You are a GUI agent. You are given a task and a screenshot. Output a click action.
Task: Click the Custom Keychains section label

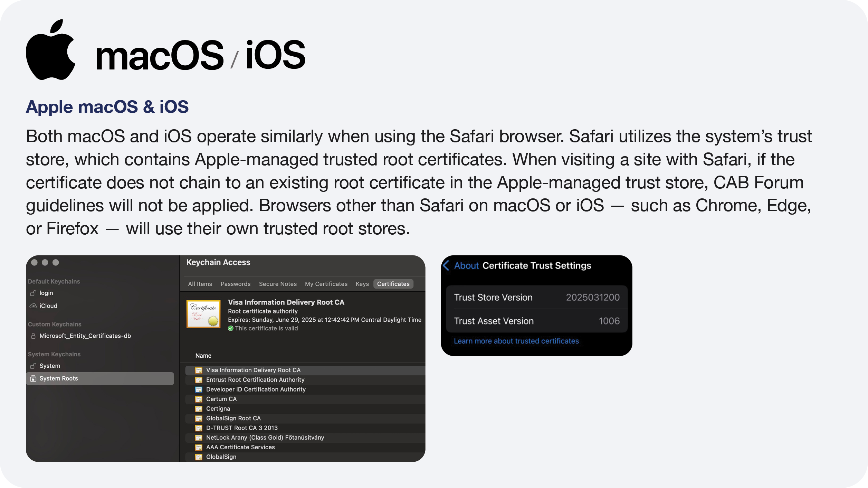pyautogui.click(x=55, y=325)
